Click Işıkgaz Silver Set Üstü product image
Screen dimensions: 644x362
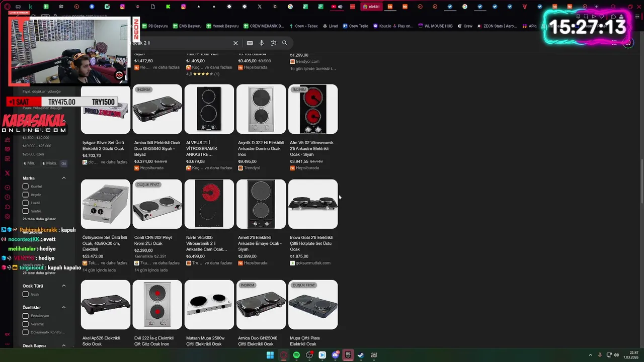pyautogui.click(x=105, y=109)
